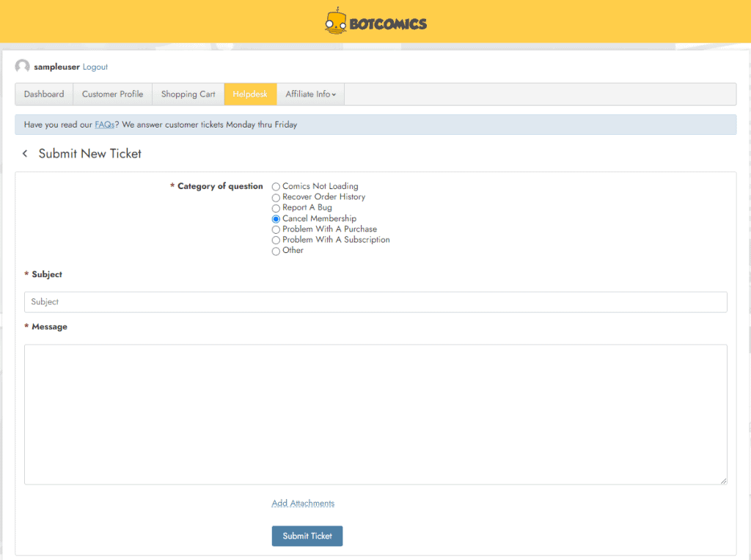
Task: Choose Recover Order History option
Action: coord(276,197)
